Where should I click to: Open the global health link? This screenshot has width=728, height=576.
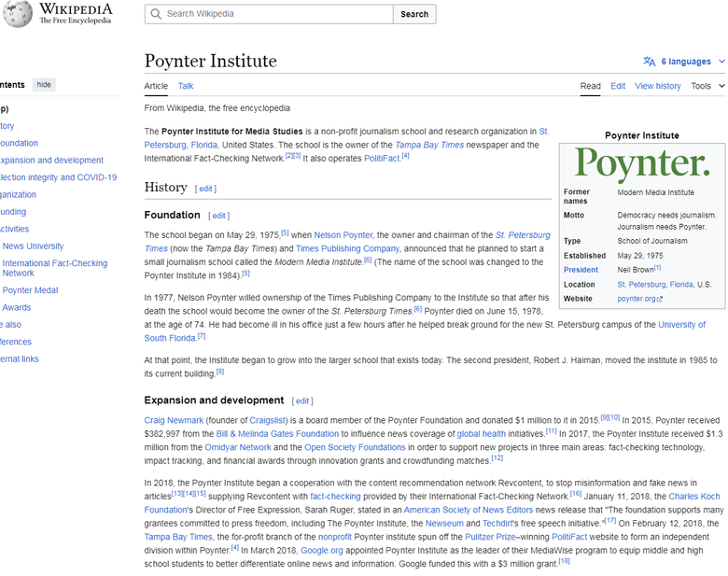[x=481, y=434]
